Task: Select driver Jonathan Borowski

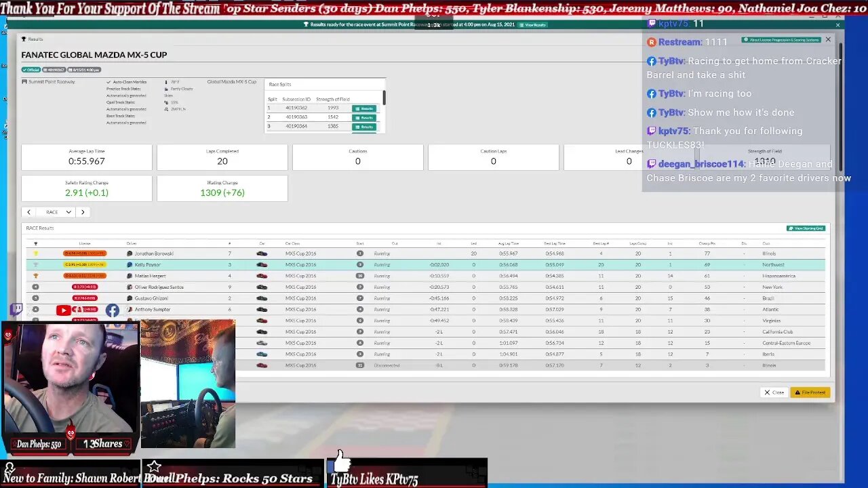Action: coord(154,253)
